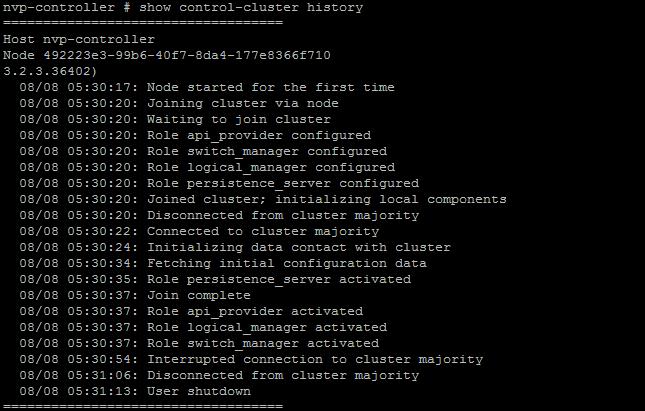Select 'Role persistence_server configured' entry

219,183
